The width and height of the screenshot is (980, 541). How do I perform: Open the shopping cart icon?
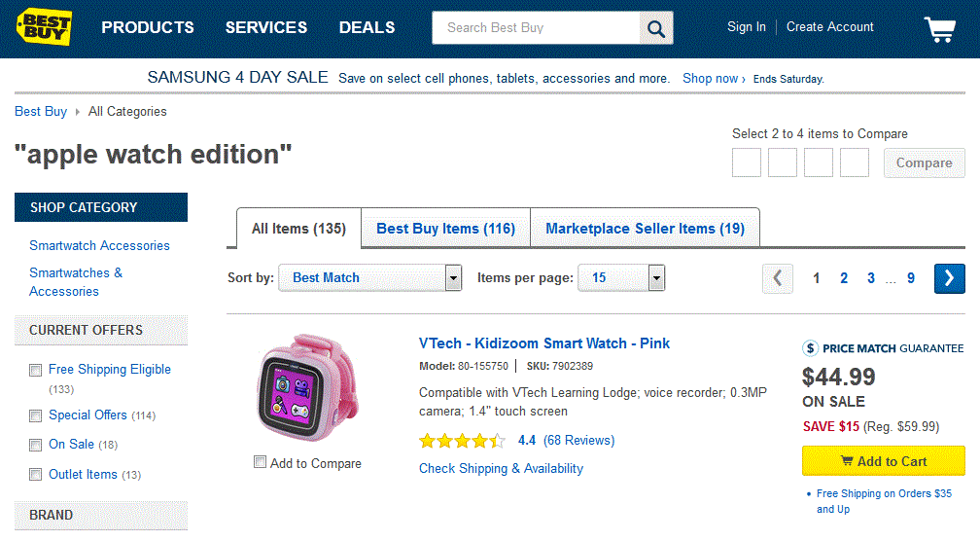pos(939,29)
